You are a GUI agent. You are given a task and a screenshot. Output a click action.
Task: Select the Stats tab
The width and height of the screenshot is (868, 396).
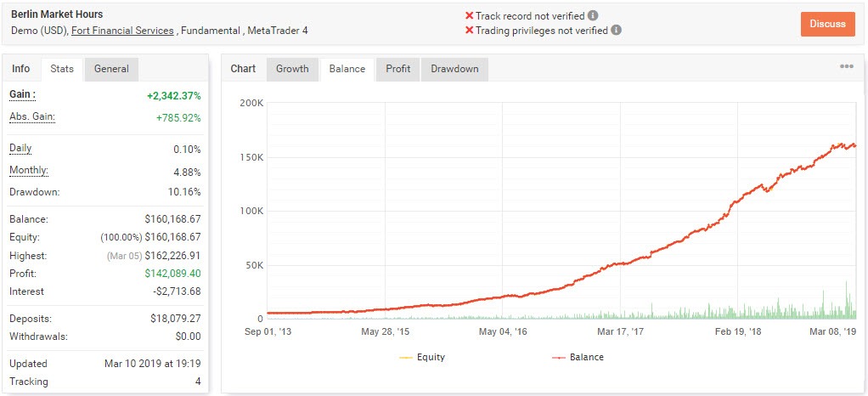tap(62, 69)
